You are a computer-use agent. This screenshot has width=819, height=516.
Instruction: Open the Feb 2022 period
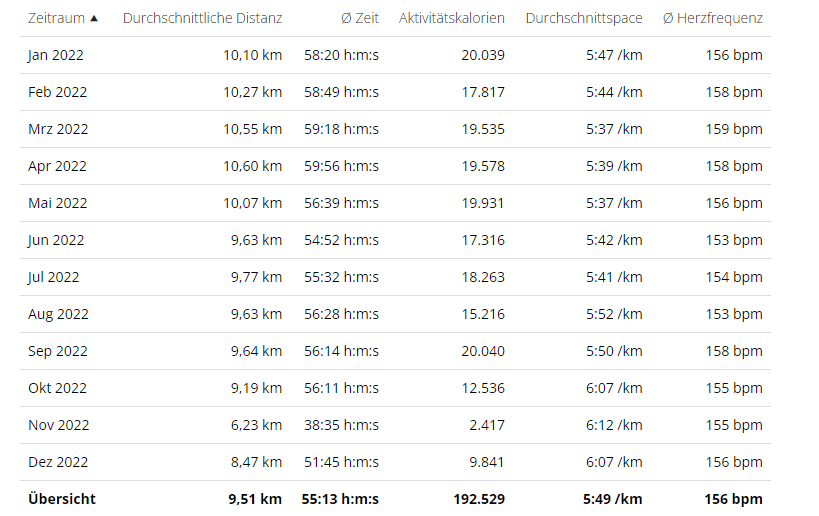pyautogui.click(x=57, y=92)
